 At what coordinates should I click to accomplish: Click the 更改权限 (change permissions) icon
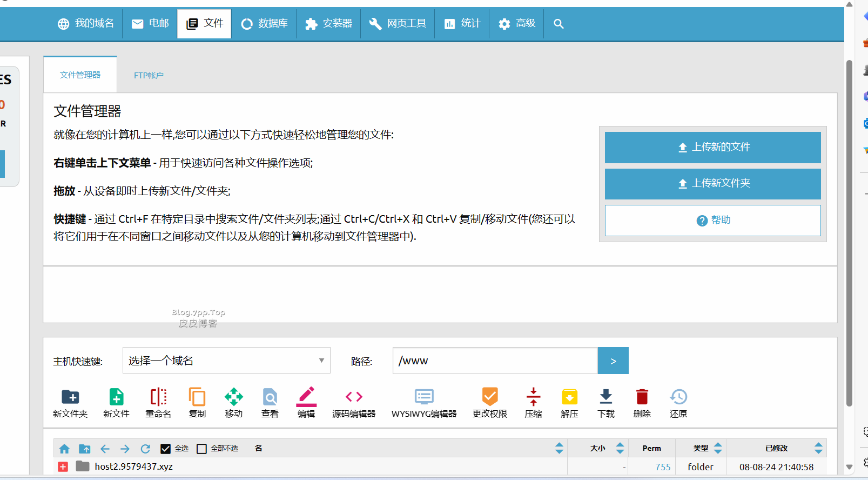click(489, 397)
